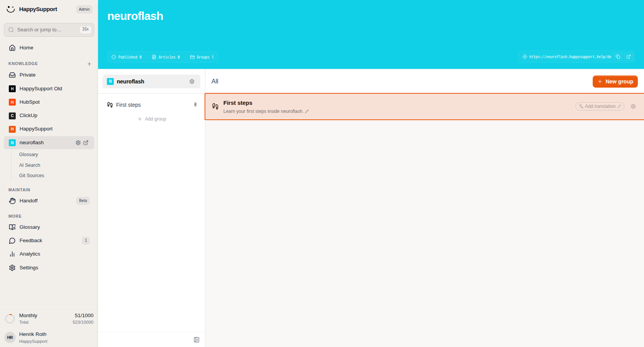Open the First steps group card

tap(424, 107)
